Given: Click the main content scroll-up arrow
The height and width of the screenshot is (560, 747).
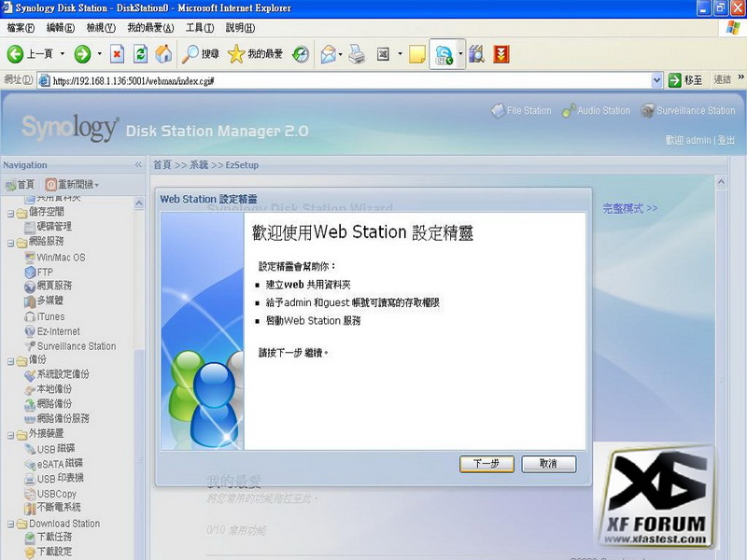Looking at the screenshot, I should pos(721,181).
